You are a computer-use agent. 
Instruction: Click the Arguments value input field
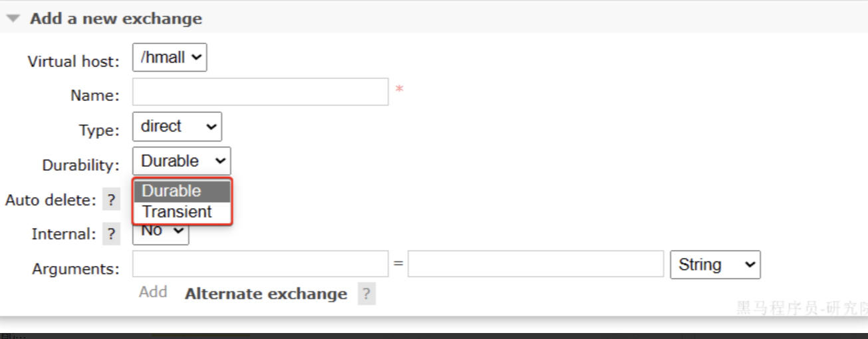[535, 264]
